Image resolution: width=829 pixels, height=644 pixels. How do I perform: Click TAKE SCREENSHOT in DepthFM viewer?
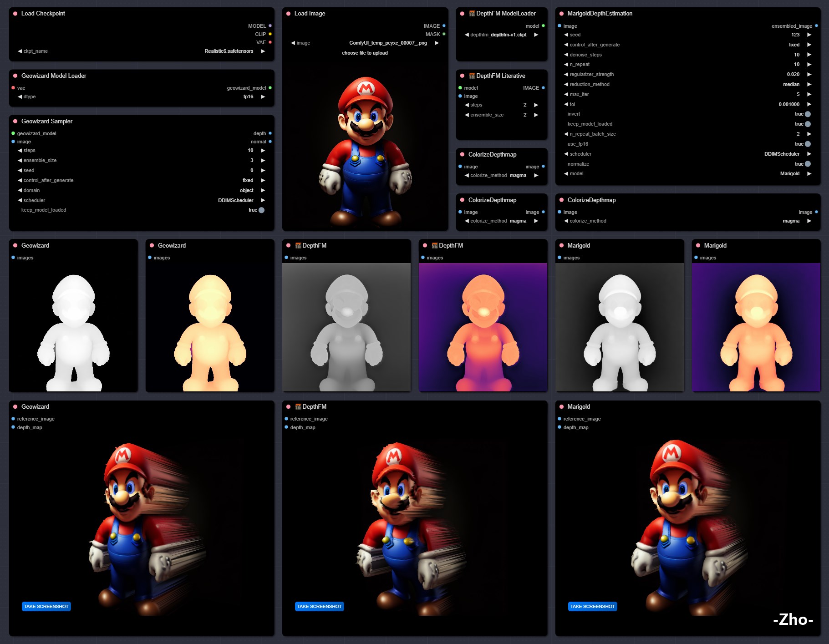320,607
